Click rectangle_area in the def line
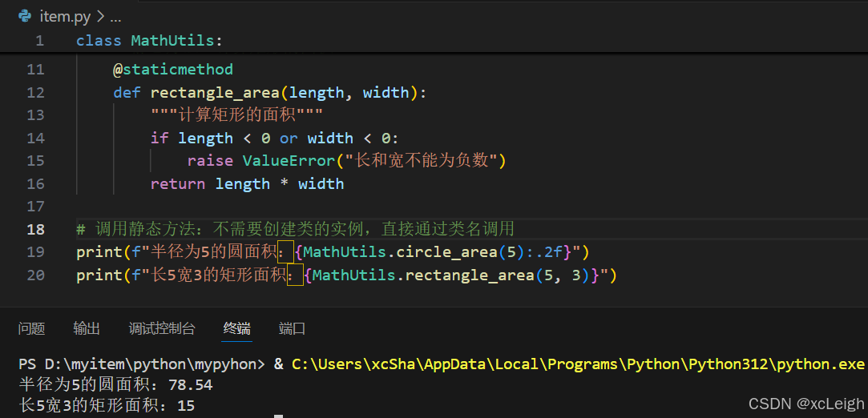This screenshot has height=418, width=868. pyautogui.click(x=215, y=92)
